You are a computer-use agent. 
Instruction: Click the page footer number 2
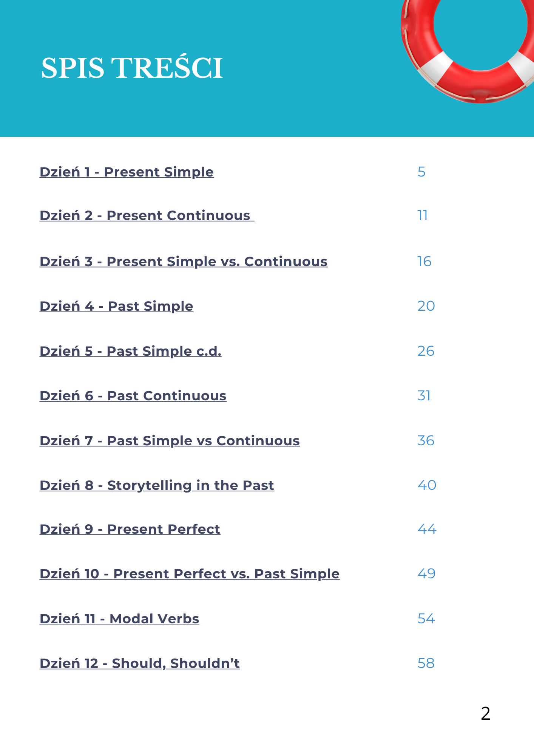click(486, 714)
